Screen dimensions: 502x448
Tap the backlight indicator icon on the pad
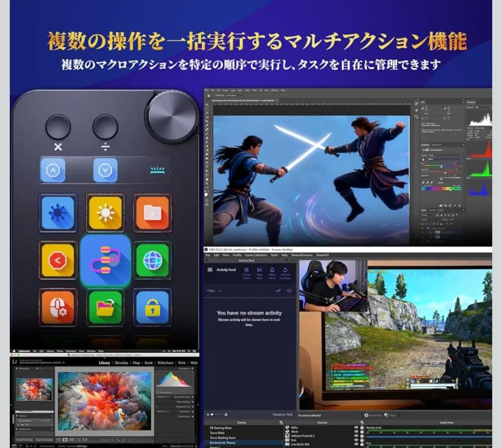coord(157,170)
